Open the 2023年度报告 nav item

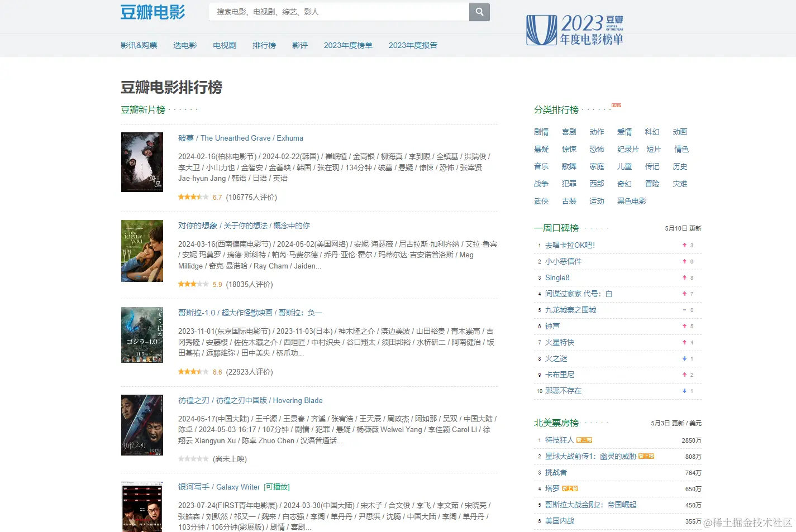pos(413,45)
